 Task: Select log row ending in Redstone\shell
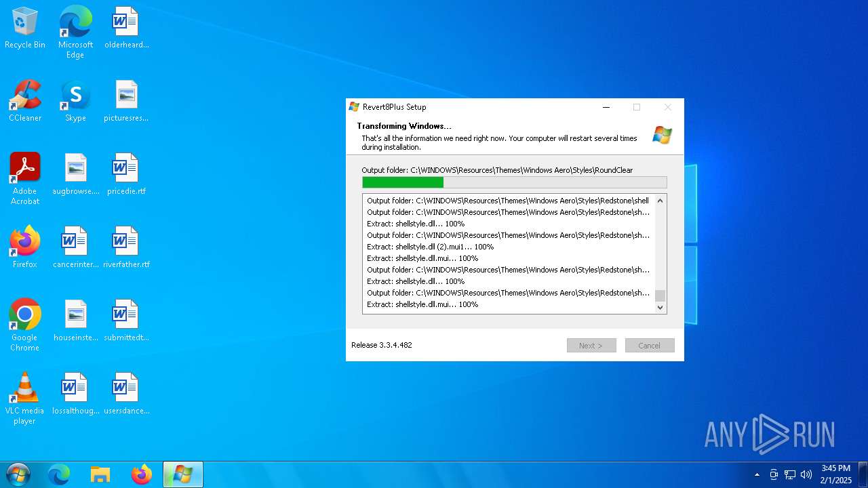(508, 201)
